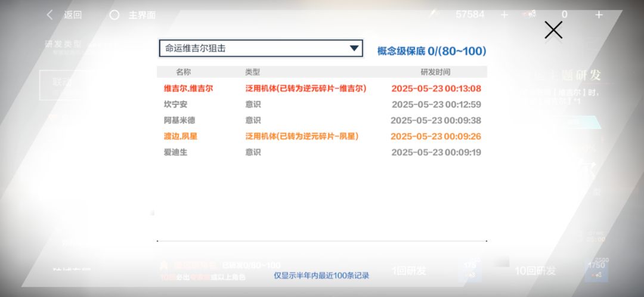Go back using the 返回 arrow
This screenshot has width=644, height=297.
point(49,15)
